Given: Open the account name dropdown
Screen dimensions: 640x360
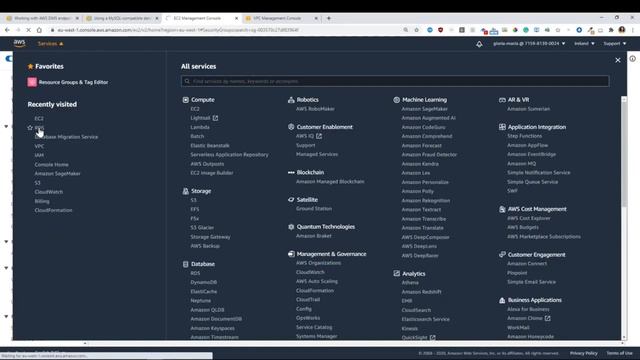Looking at the screenshot, I should (529, 44).
